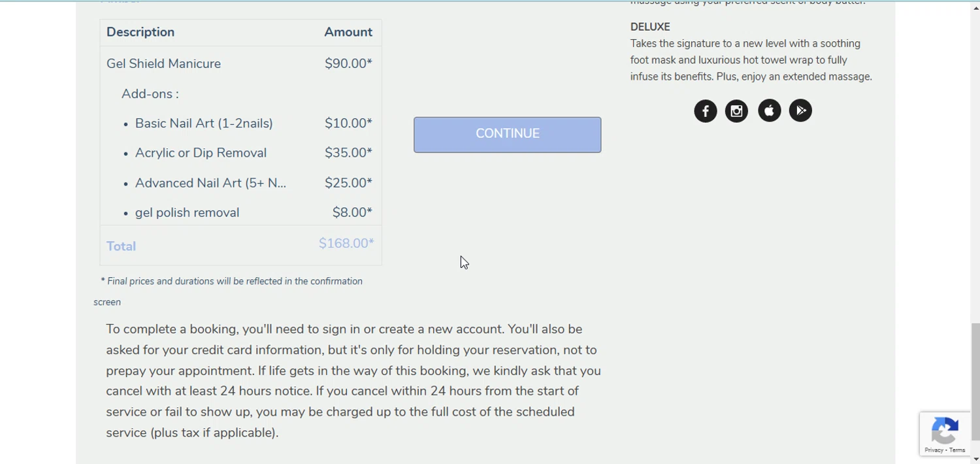Click the vertical scrollbar thumb

click(975, 382)
